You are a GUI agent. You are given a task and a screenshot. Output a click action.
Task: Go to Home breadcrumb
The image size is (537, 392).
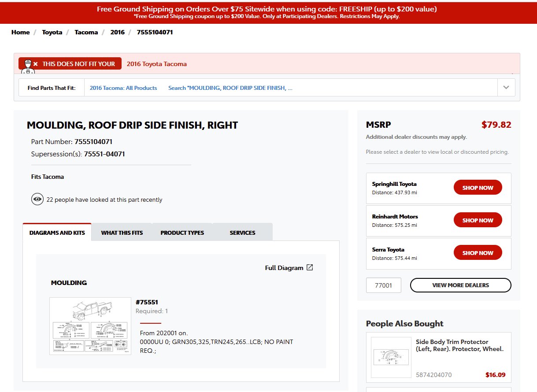tap(21, 32)
